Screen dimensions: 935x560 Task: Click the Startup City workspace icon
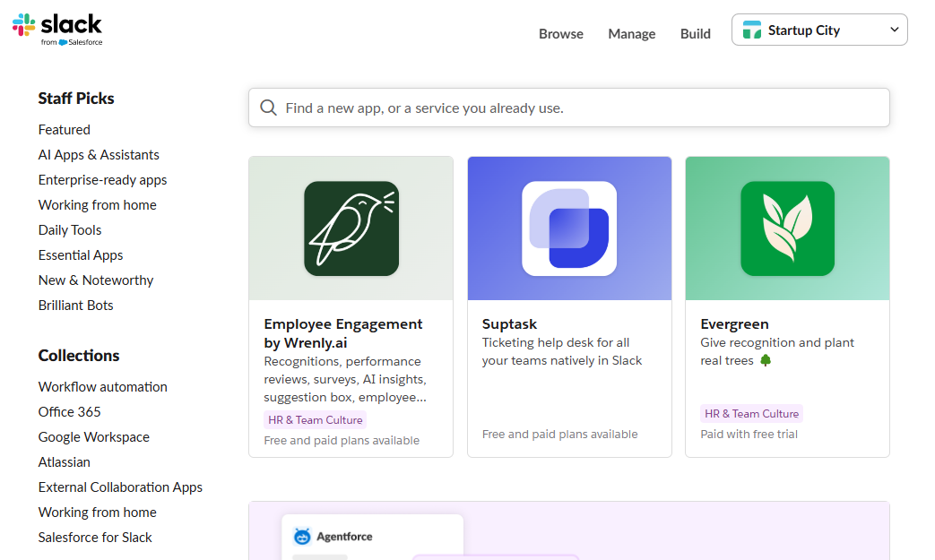coord(752,30)
